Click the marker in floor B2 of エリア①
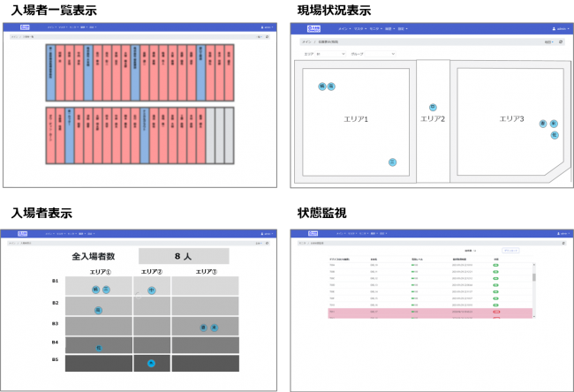Image resolution: width=574 pixels, height=392 pixels. [x=98, y=310]
